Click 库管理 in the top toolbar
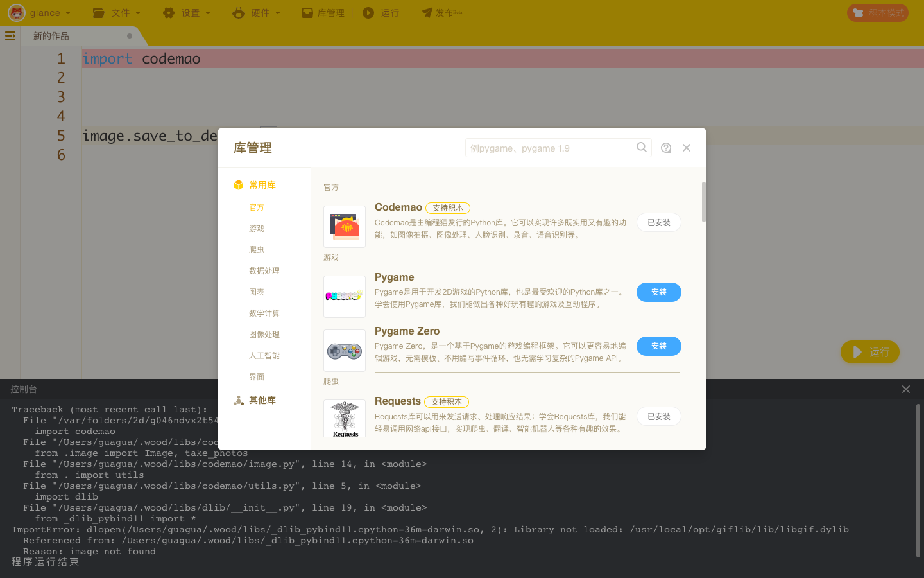This screenshot has height=578, width=924. tap(323, 13)
